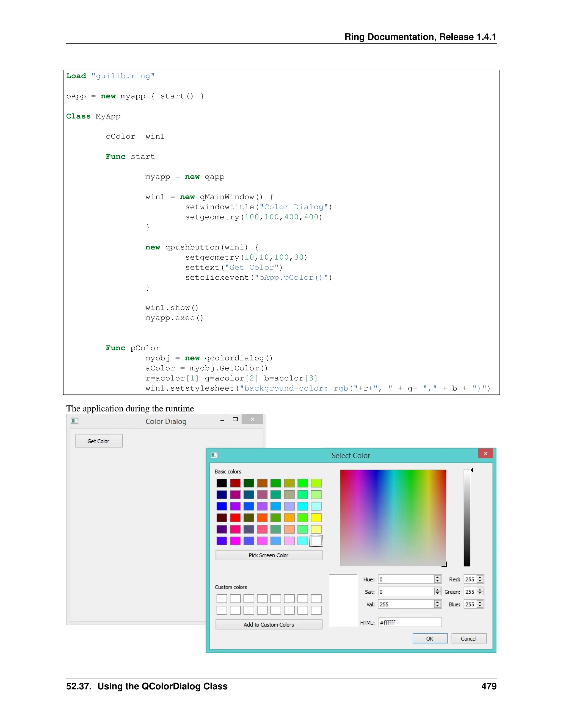563x728 pixels.
Task: Click the HTML hex color field
Action: (409, 622)
